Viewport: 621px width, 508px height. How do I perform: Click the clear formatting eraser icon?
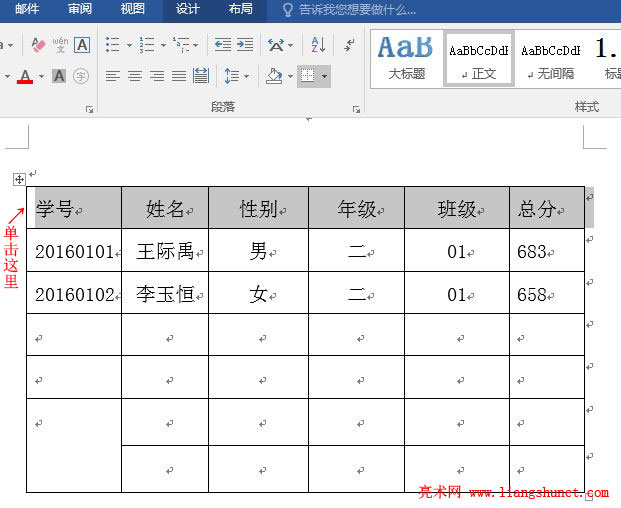point(38,45)
